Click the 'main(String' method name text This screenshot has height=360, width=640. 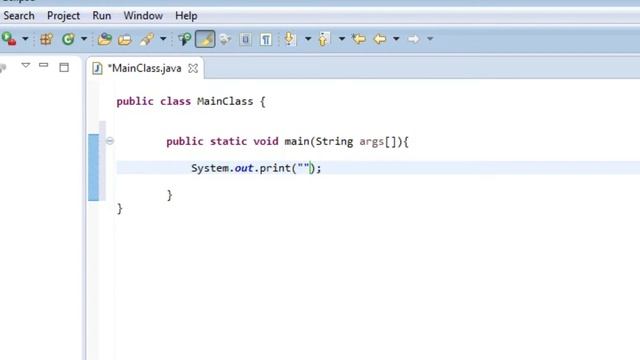tap(319, 142)
